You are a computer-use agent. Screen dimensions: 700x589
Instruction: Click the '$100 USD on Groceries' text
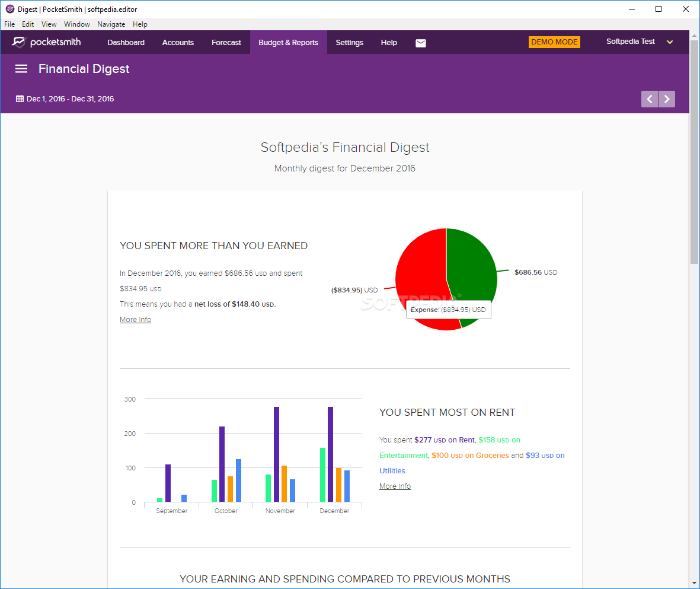tap(470, 456)
